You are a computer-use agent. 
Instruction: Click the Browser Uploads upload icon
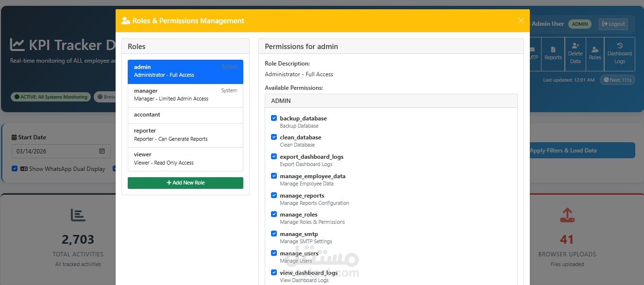(x=567, y=215)
